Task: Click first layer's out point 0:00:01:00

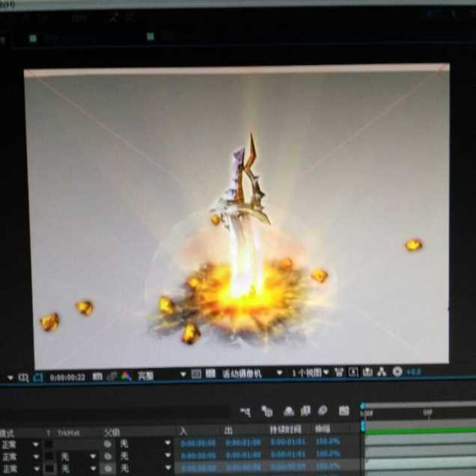Action: [x=243, y=442]
